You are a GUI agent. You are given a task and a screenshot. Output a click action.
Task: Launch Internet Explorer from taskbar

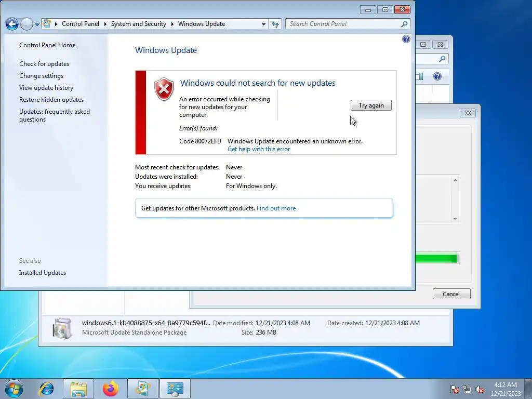click(46, 389)
